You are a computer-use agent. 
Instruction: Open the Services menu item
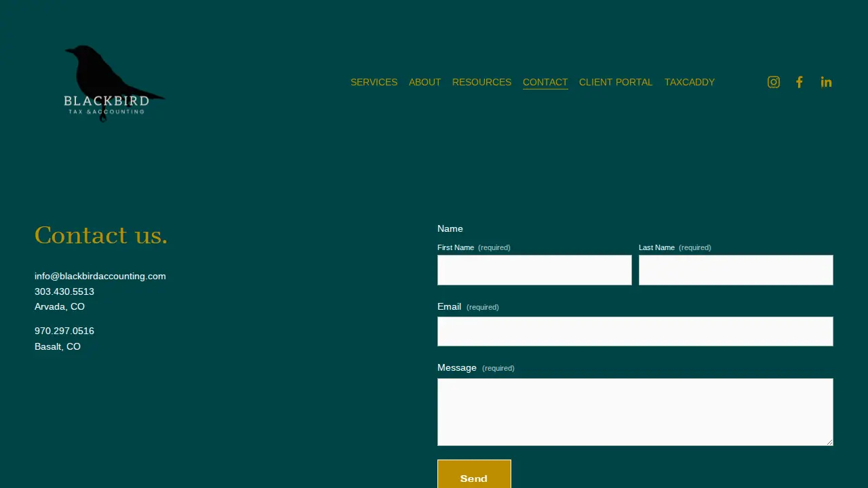point(374,82)
